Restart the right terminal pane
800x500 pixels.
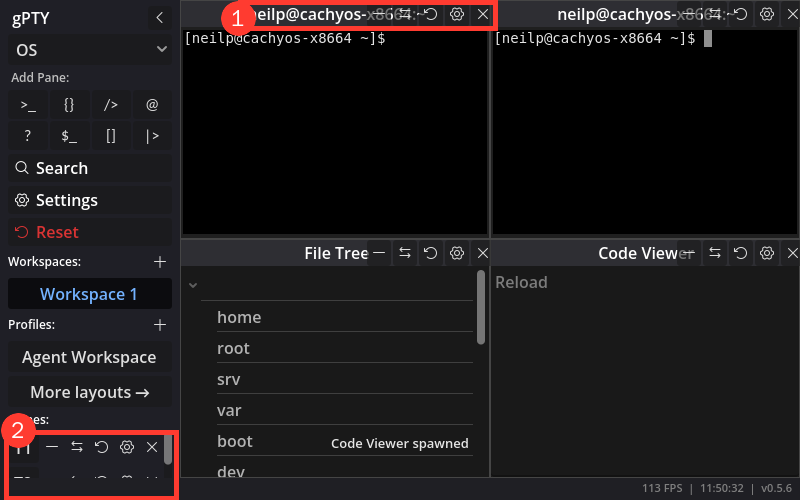coord(741,14)
